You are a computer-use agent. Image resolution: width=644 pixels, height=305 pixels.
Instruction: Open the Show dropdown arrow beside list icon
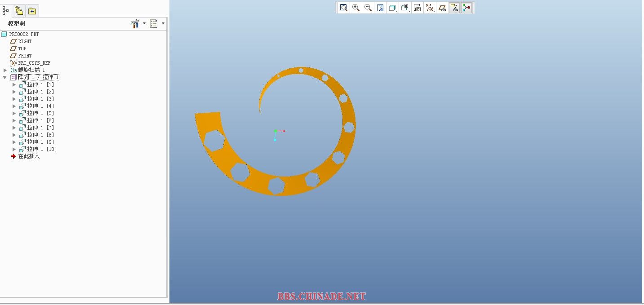click(163, 23)
